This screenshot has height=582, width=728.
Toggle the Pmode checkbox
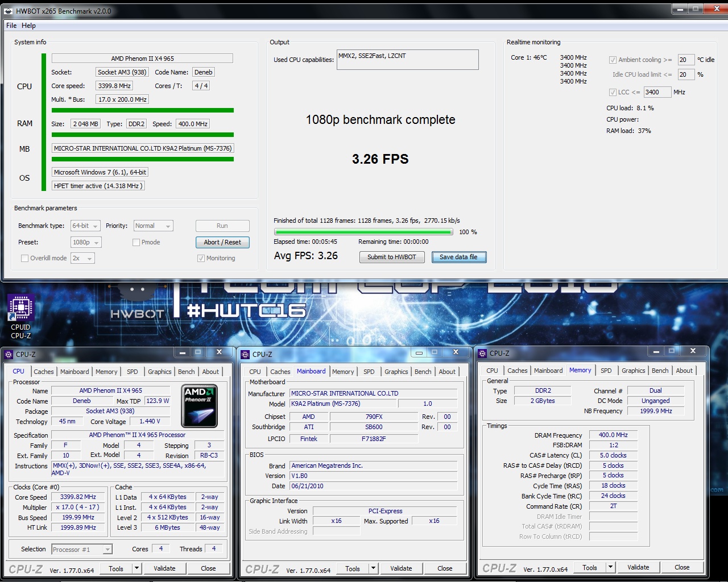(x=136, y=242)
